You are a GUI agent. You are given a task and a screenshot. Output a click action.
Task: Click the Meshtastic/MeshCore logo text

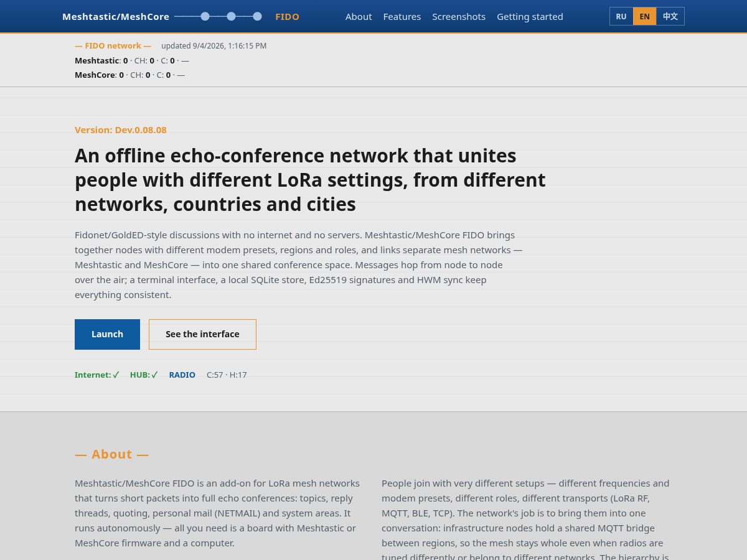[x=116, y=17]
